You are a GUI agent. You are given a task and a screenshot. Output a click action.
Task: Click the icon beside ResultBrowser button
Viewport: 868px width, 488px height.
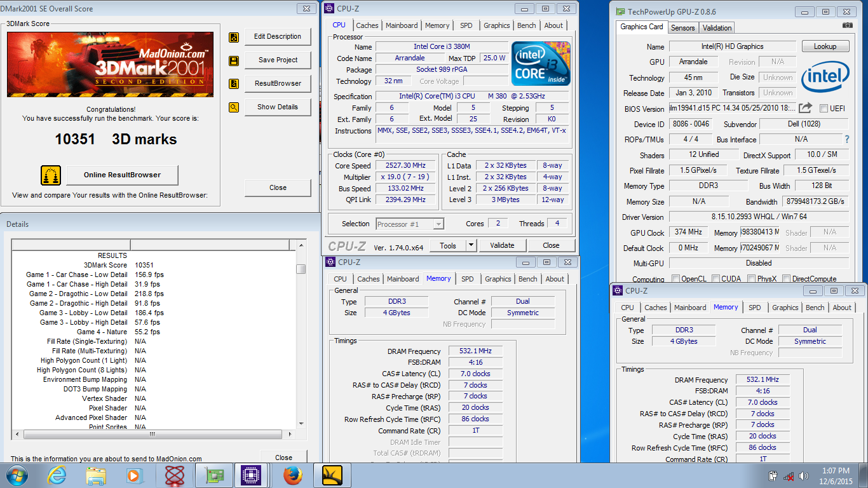coord(234,84)
